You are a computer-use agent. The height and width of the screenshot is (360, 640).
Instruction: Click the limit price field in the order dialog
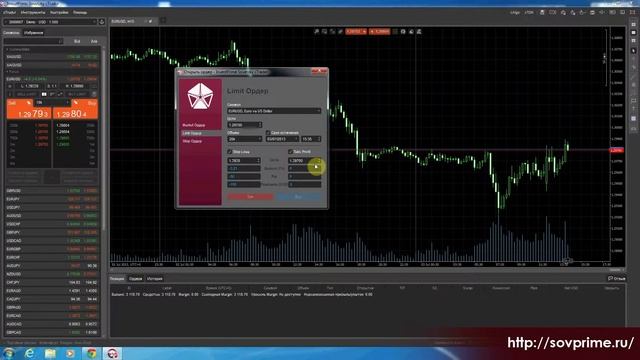tap(244, 125)
